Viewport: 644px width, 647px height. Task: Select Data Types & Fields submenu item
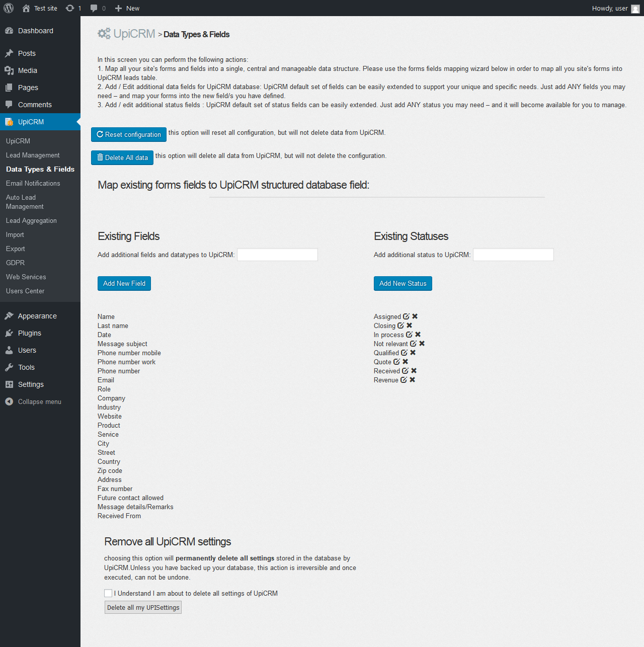pos(40,170)
